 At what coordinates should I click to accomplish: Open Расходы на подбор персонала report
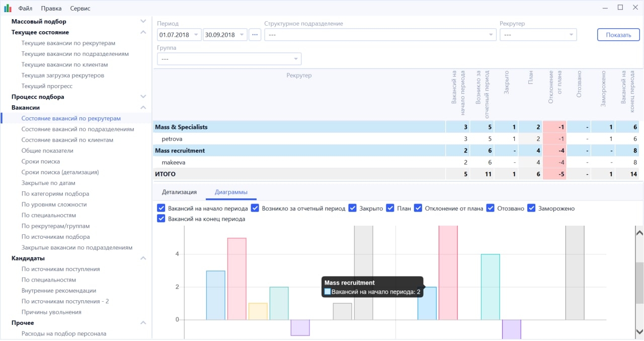tap(64, 333)
